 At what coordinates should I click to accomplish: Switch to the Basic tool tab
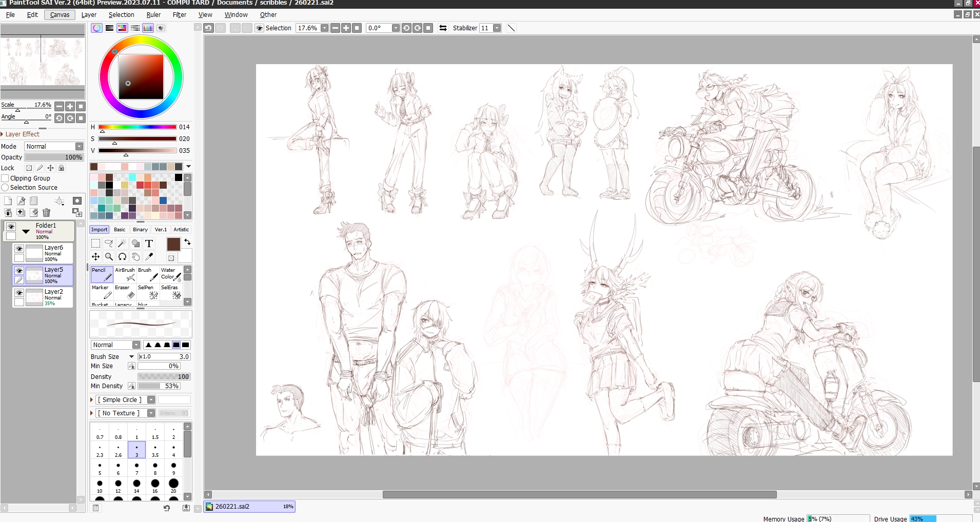pyautogui.click(x=120, y=230)
